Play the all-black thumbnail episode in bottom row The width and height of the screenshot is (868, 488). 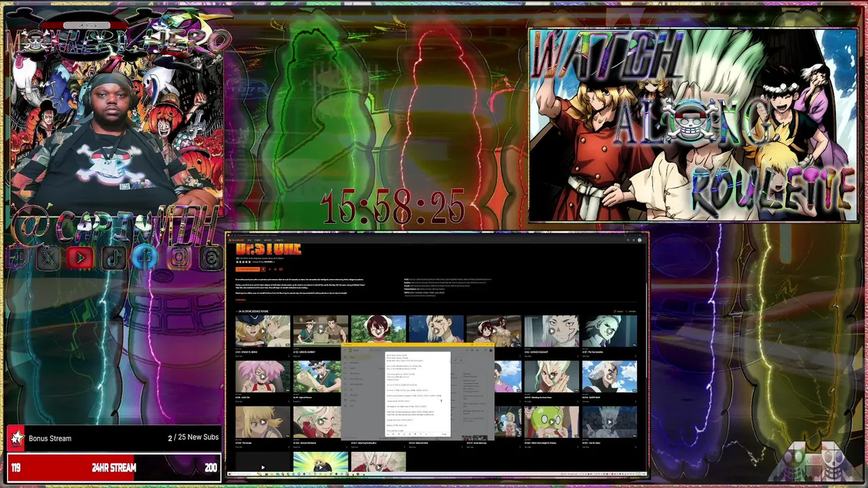(262, 462)
